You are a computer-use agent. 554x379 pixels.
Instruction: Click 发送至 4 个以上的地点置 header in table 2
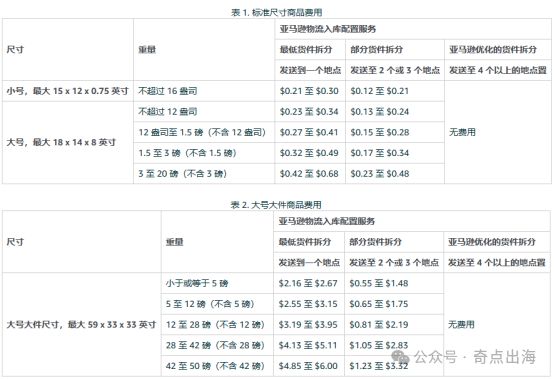(497, 263)
